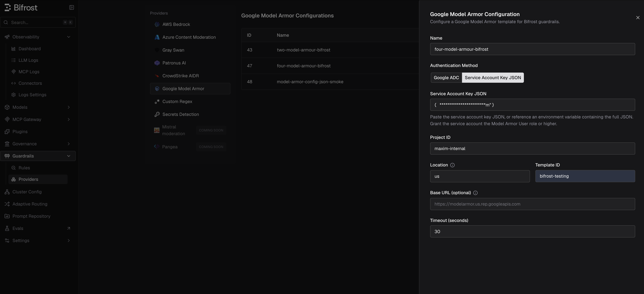Image resolution: width=644 pixels, height=294 pixels.
Task: Select Google ADC authentication method
Action: tap(446, 78)
